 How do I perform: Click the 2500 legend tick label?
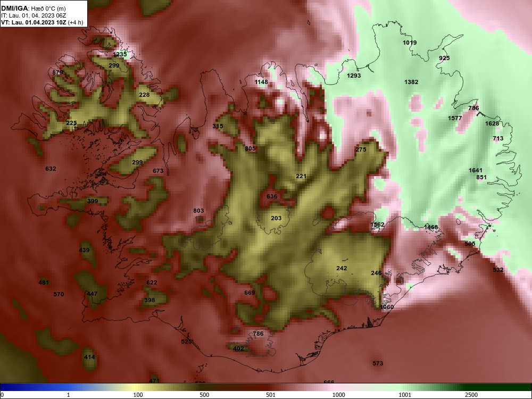pos(471,395)
